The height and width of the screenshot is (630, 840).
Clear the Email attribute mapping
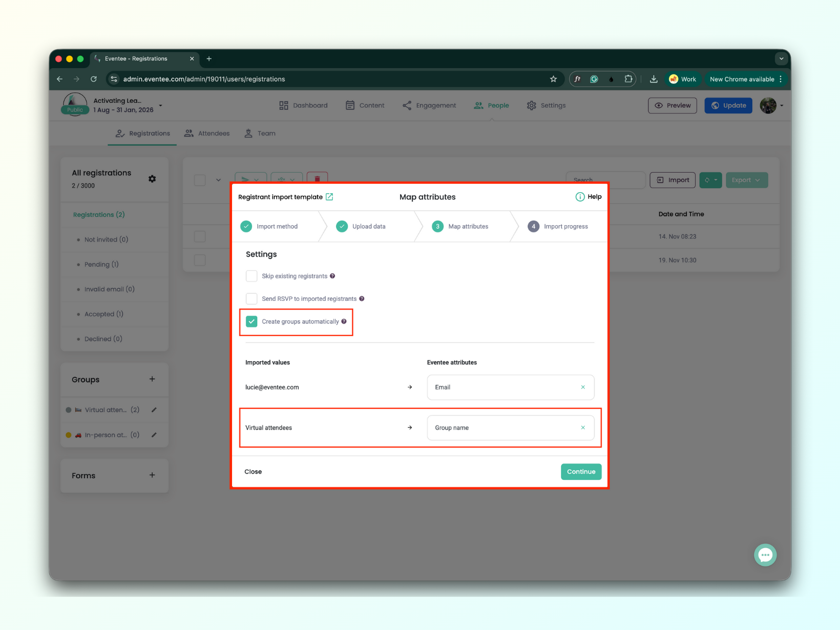pyautogui.click(x=583, y=387)
